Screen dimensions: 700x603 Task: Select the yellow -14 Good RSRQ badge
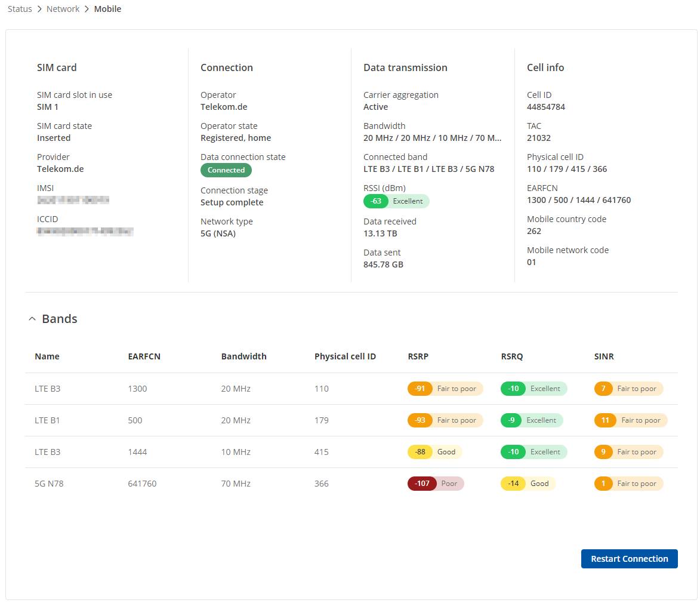point(528,484)
